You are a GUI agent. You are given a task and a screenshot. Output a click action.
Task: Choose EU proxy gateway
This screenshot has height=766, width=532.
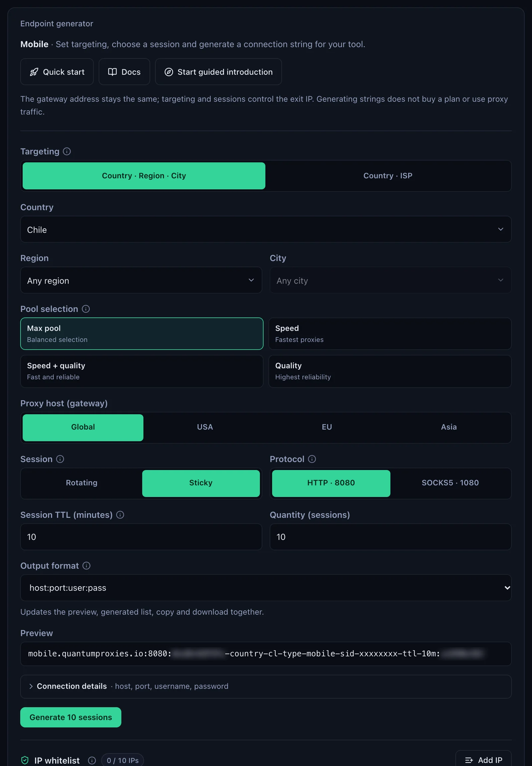[327, 427]
